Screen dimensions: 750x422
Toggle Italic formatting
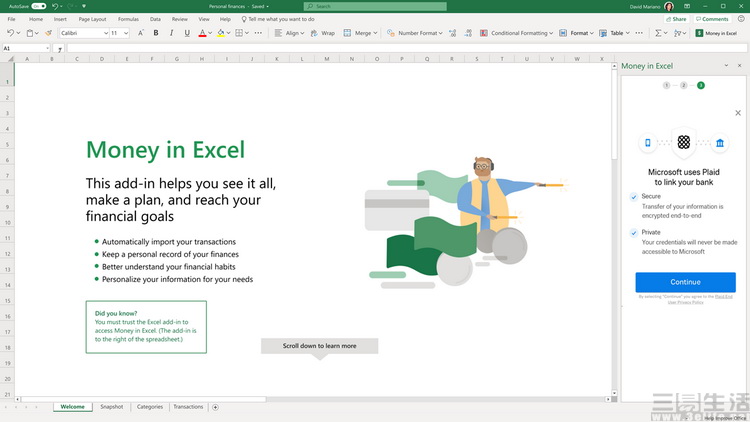coord(171,33)
